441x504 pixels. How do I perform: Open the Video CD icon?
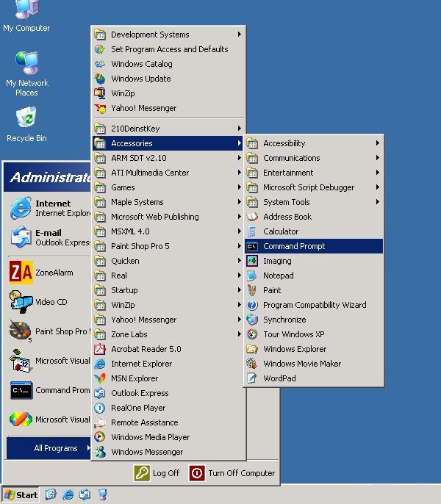click(x=21, y=302)
